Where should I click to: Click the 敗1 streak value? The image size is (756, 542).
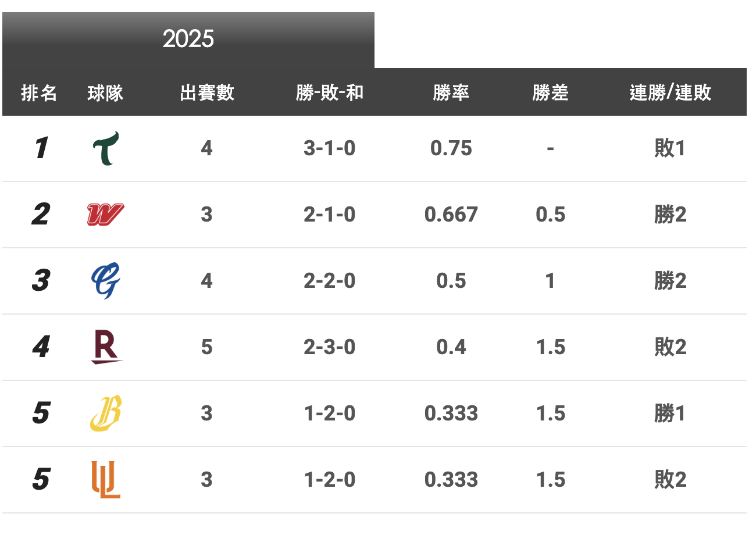(x=670, y=148)
